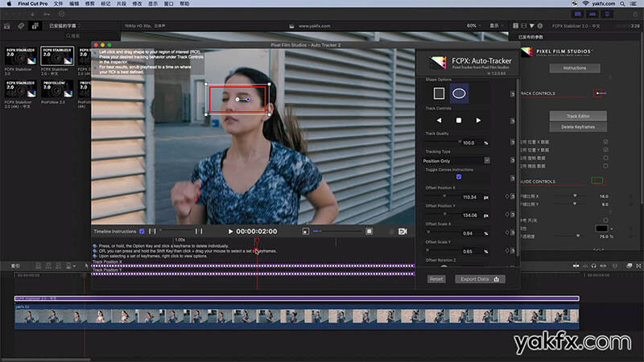The image size is (644, 362).
Task: Toggle the third checkbox below Delete Keyframes
Action: click(606, 158)
